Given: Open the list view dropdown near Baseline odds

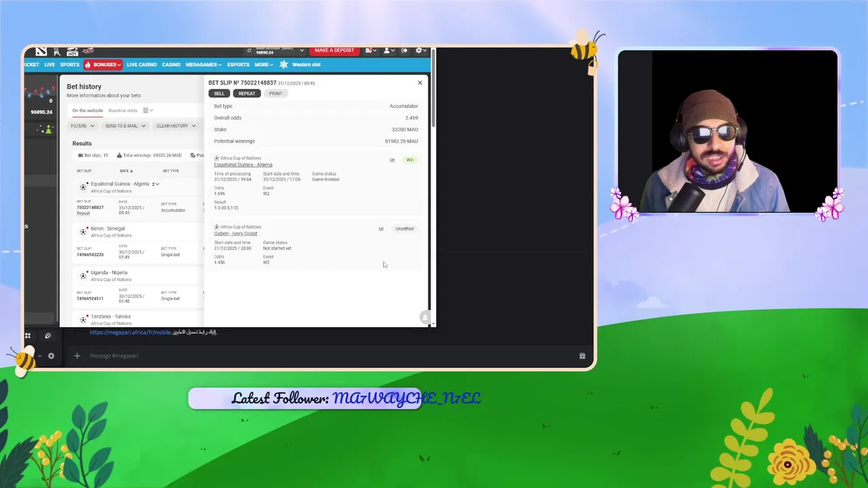Looking at the screenshot, I should 148,110.
